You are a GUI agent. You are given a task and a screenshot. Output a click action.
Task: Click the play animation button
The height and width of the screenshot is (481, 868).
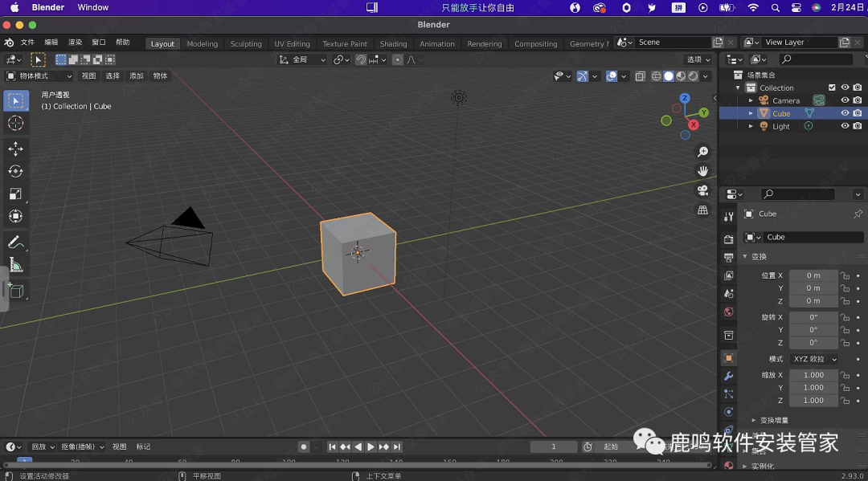click(x=371, y=446)
